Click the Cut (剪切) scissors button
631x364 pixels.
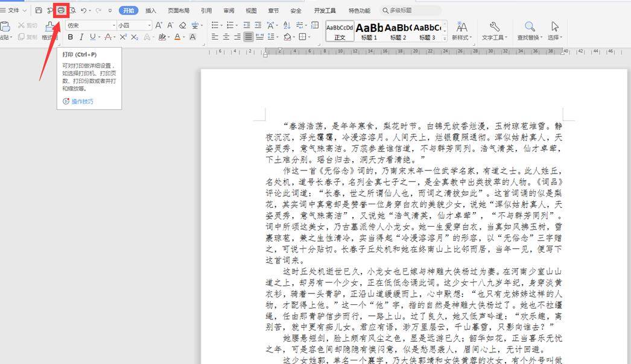click(27, 25)
